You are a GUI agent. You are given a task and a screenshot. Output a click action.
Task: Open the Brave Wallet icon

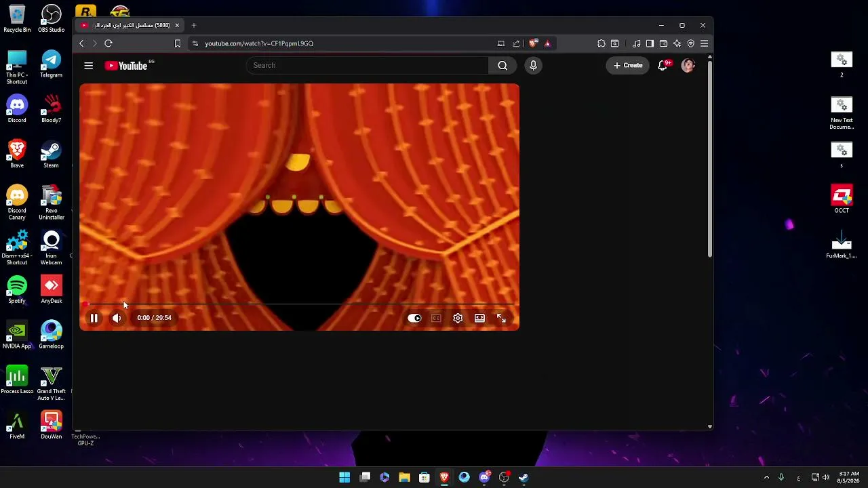click(663, 43)
